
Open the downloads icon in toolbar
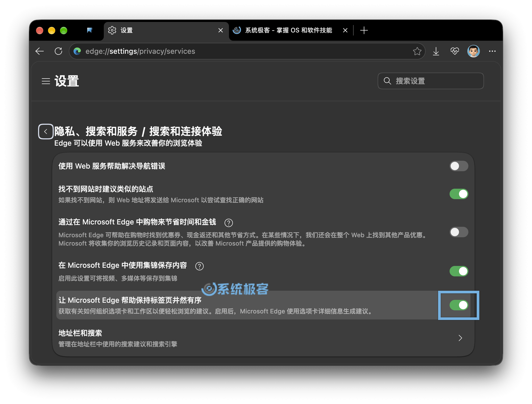point(436,51)
